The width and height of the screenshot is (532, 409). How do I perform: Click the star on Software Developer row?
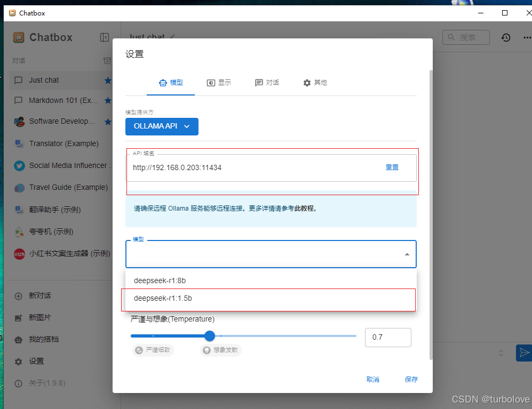pos(108,122)
